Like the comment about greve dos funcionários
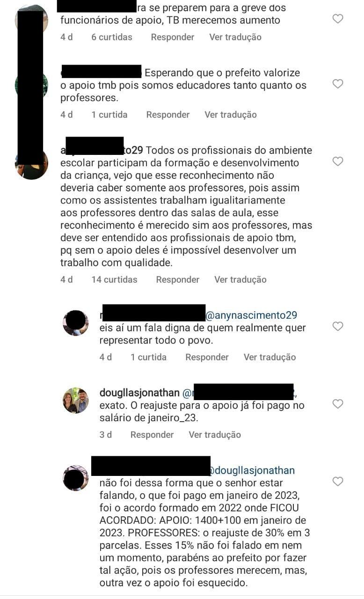 337,19
